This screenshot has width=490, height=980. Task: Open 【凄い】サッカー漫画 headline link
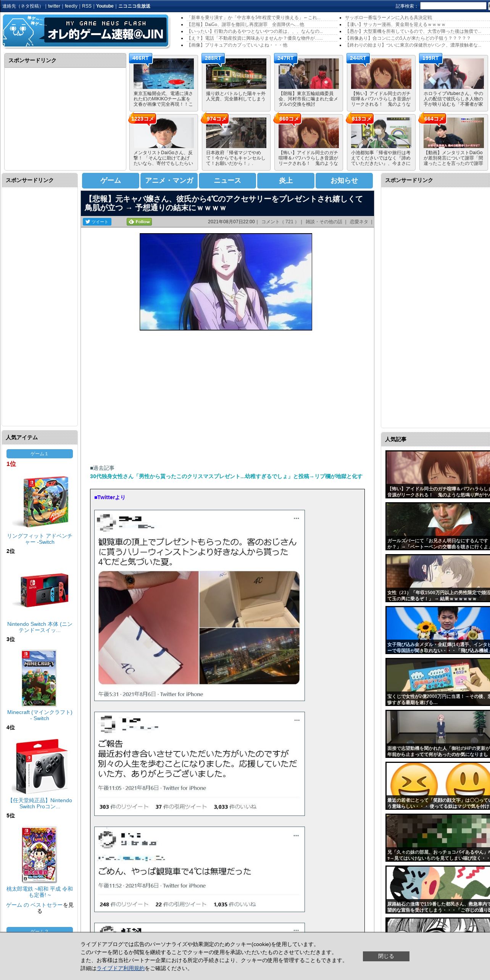pos(395,24)
